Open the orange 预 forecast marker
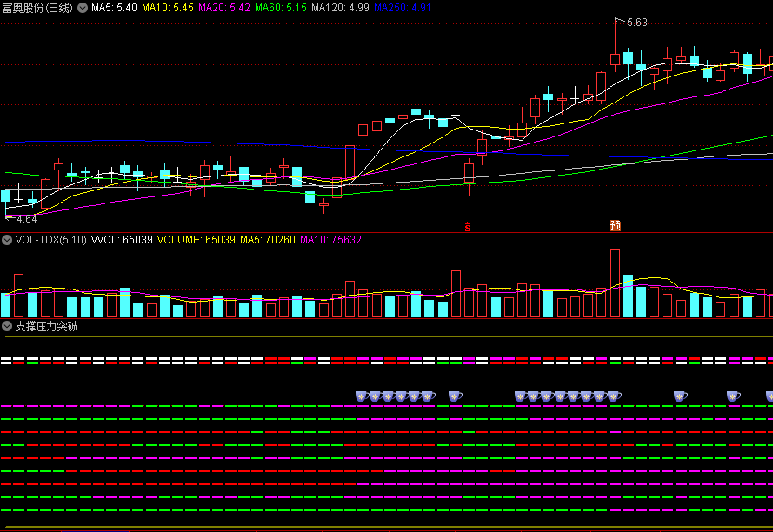The width and height of the screenshot is (773, 532). point(615,225)
